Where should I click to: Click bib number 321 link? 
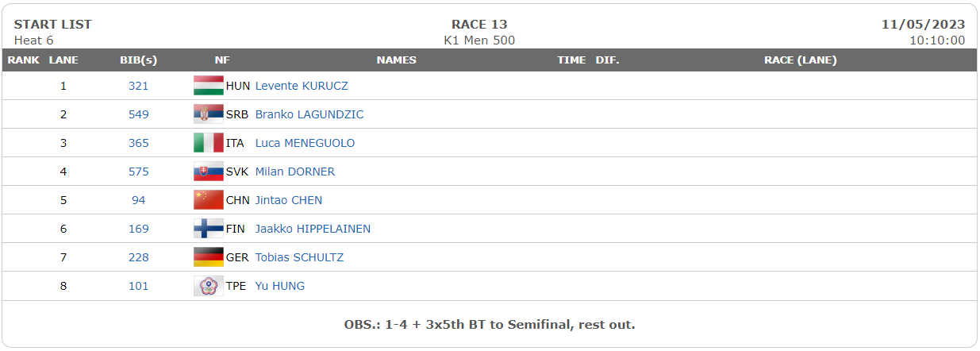coord(138,86)
